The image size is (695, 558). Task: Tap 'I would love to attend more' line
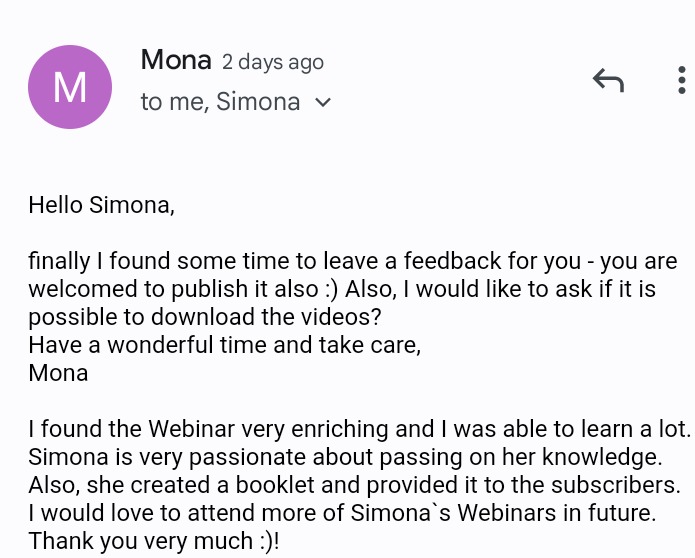(x=342, y=513)
